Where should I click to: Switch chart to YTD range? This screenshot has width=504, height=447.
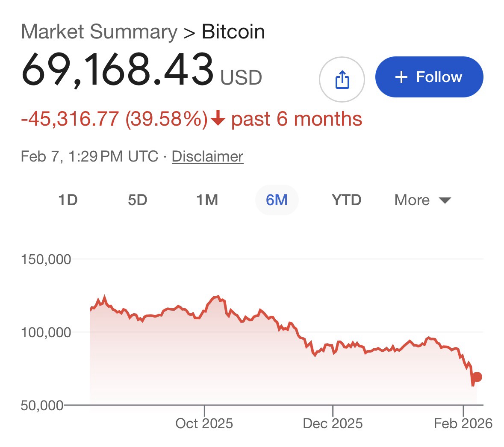click(346, 200)
